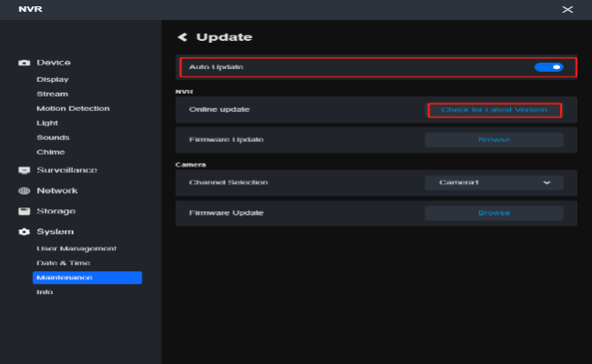The height and width of the screenshot is (364, 592).
Task: Open the Stream settings page
Action: coord(52,94)
